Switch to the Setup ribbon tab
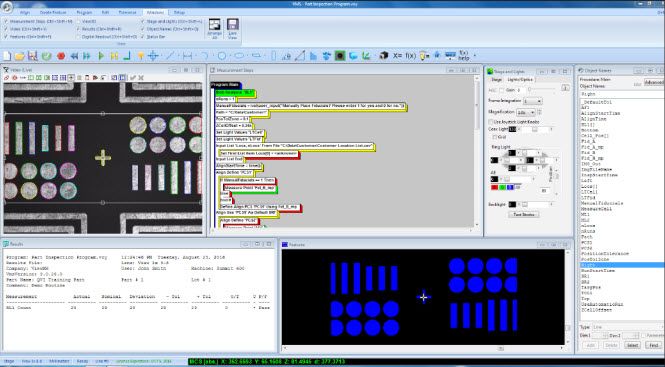The height and width of the screenshot is (367, 665). point(179,12)
